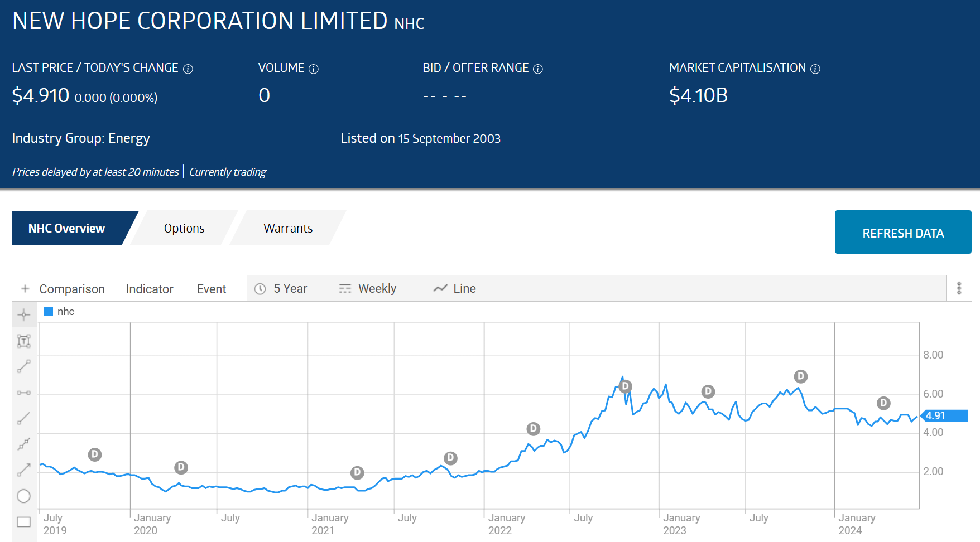This screenshot has height=542, width=980.
Task: Select the arrow line drawing tool
Action: [23, 470]
